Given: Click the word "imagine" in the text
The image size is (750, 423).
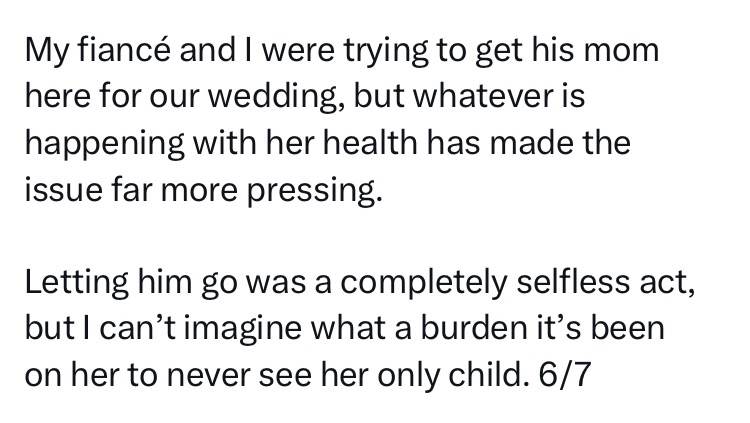Looking at the screenshot, I should (x=229, y=328).
